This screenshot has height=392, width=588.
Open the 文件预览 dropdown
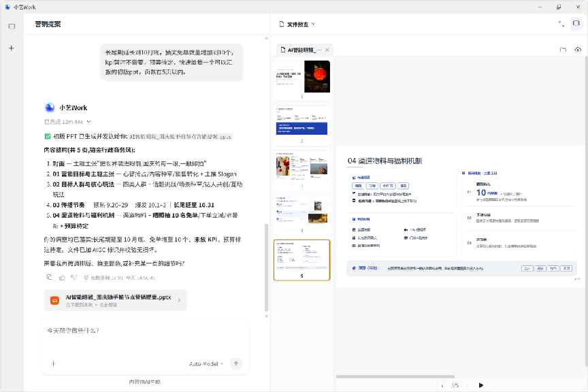point(297,24)
